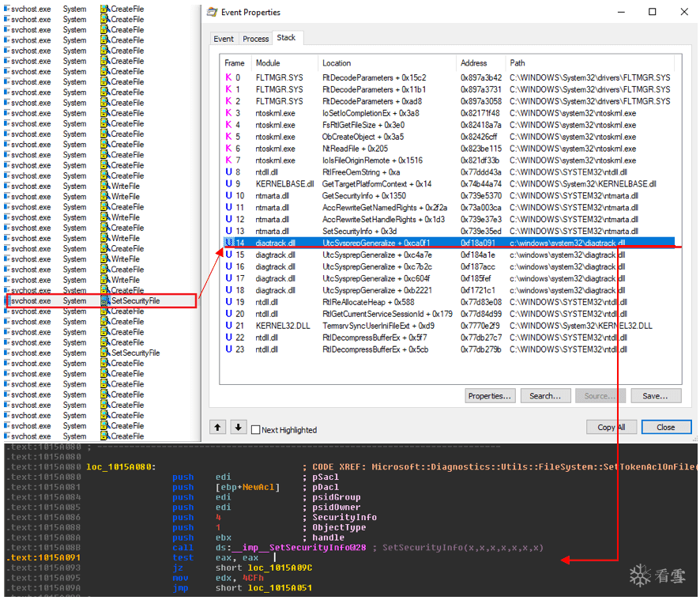Click KERNELBASE.dll module in frame 9
Screen dimensions: 700x600
click(x=285, y=184)
